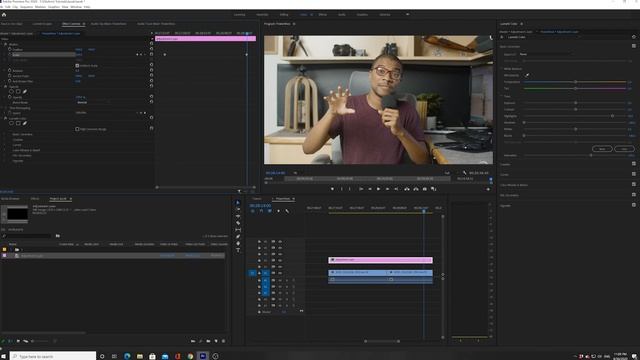Image resolution: width=640 pixels, height=360 pixels.
Task: Create ellipse mask under Opacity effect
Action: (x=11, y=91)
